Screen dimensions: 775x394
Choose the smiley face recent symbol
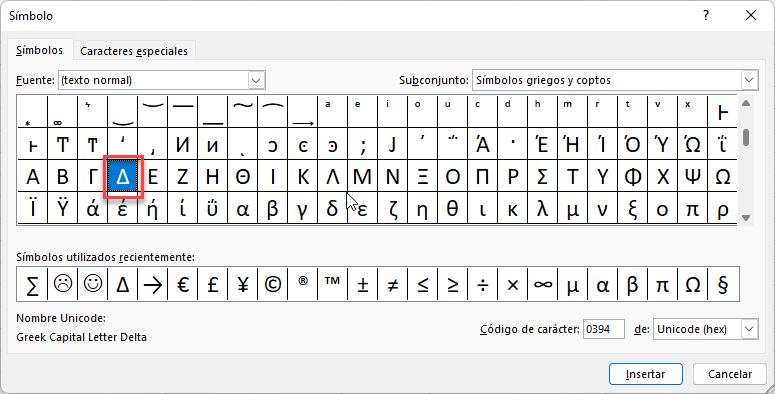[x=93, y=284]
